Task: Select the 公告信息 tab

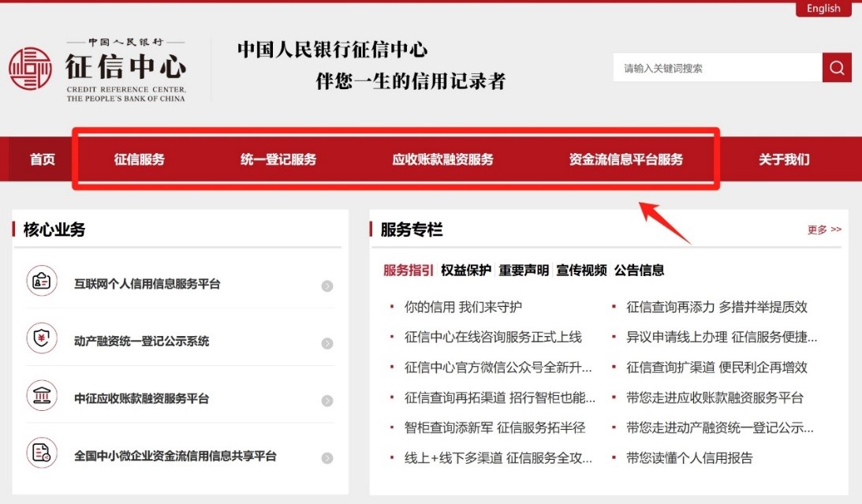Action: coord(639,271)
